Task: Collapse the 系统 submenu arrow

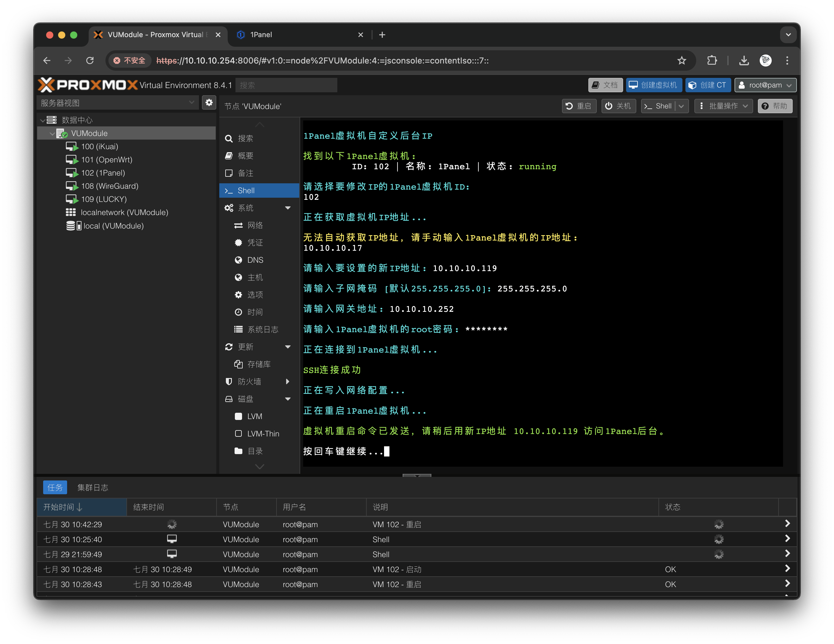Action: pyautogui.click(x=288, y=208)
